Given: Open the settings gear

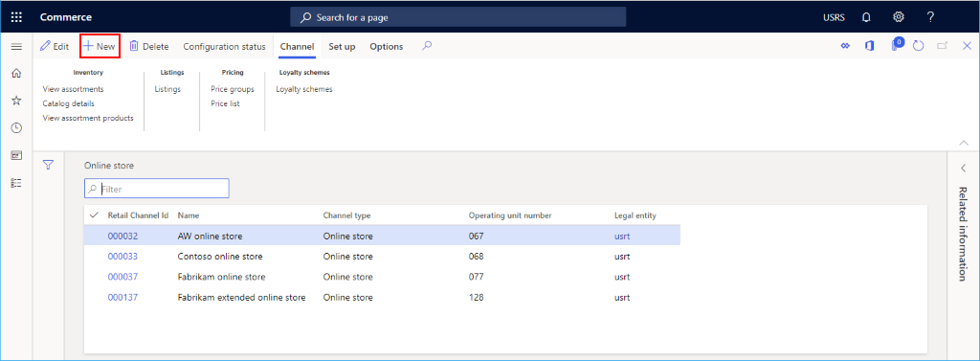Looking at the screenshot, I should coord(899,17).
